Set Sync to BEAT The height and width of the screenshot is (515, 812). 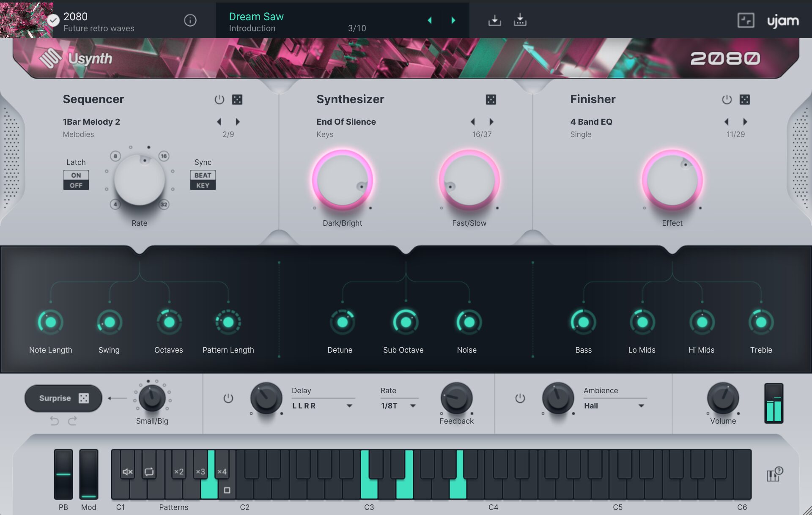[203, 175]
